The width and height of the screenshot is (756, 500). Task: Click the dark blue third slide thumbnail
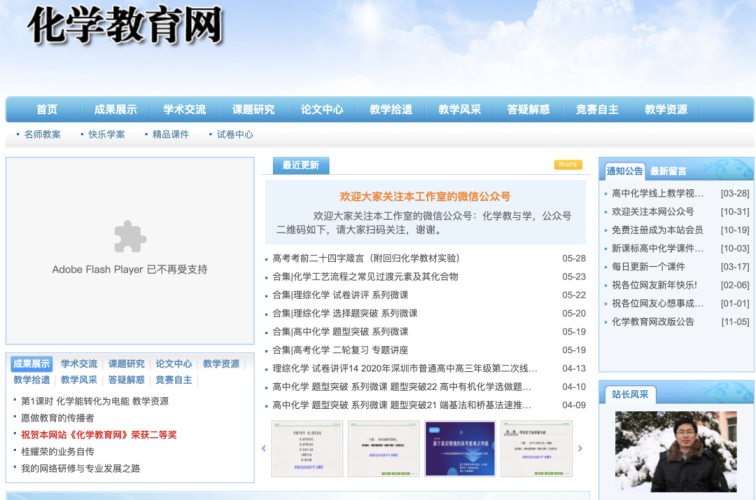pos(460,448)
